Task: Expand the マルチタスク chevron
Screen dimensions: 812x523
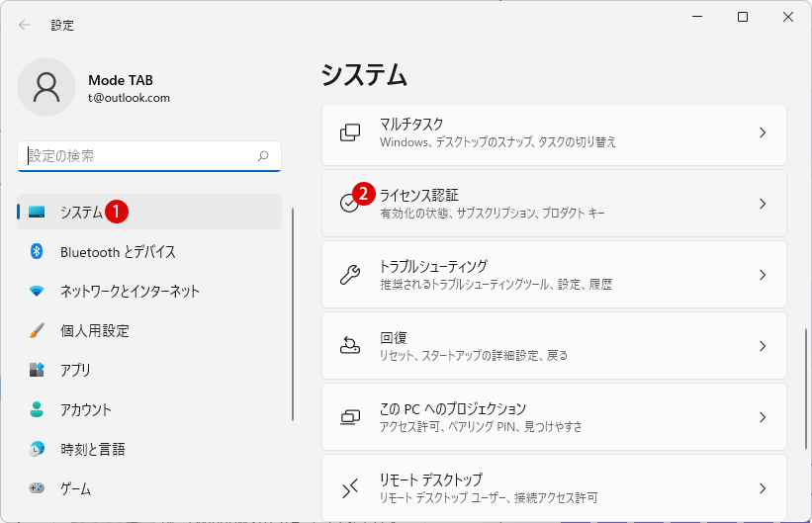Action: pos(763,132)
